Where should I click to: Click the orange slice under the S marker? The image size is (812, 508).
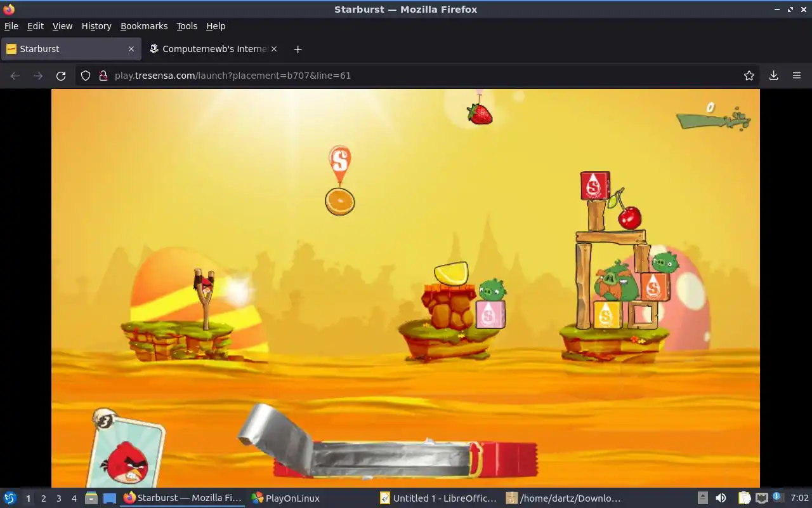pos(340,201)
